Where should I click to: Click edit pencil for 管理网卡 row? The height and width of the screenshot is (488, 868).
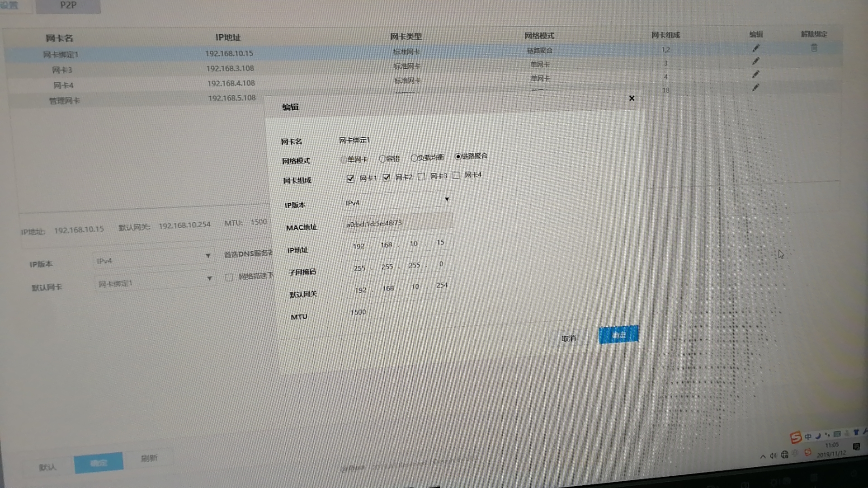pos(756,87)
